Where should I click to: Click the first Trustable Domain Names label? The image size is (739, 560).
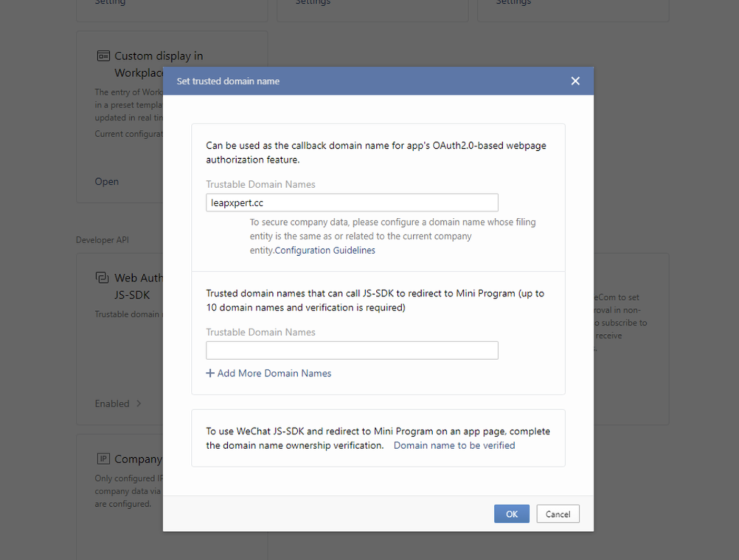click(x=260, y=185)
